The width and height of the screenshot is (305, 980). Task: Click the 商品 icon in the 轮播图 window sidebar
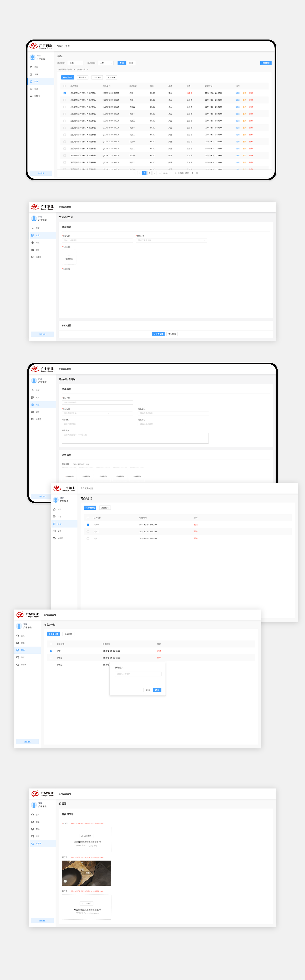click(32, 829)
